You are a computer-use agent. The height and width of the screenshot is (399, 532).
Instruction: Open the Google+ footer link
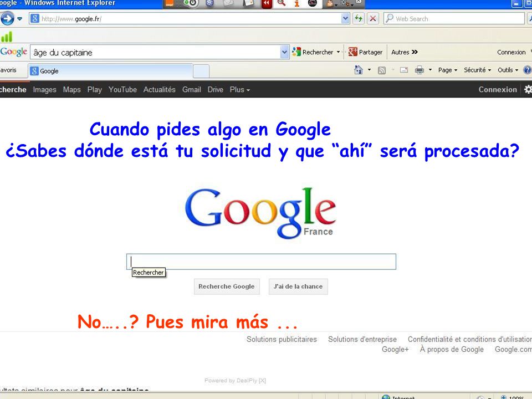[395, 350]
